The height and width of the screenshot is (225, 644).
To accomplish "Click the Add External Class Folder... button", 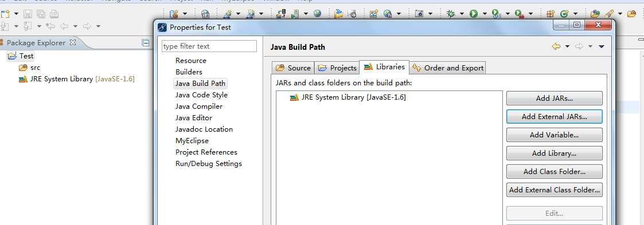I will [554, 190].
